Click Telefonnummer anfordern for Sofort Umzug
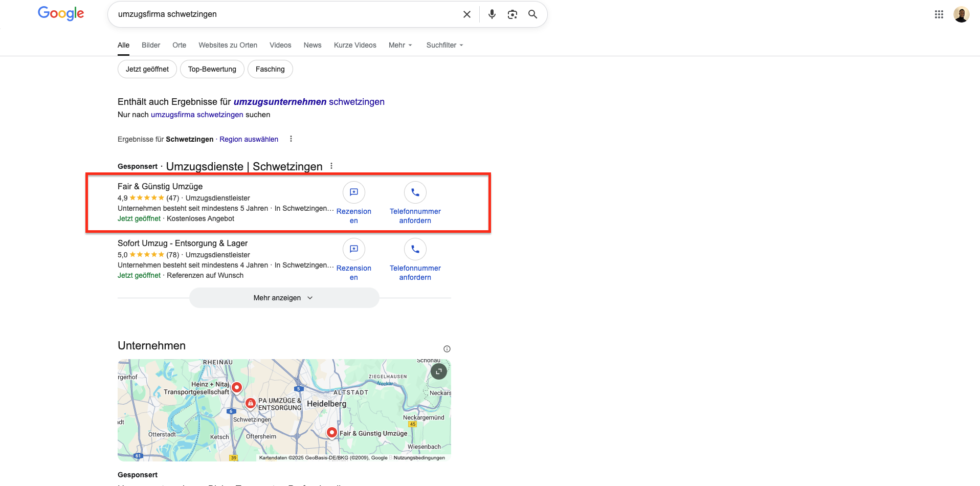This screenshot has height=486, width=980. [x=415, y=273]
